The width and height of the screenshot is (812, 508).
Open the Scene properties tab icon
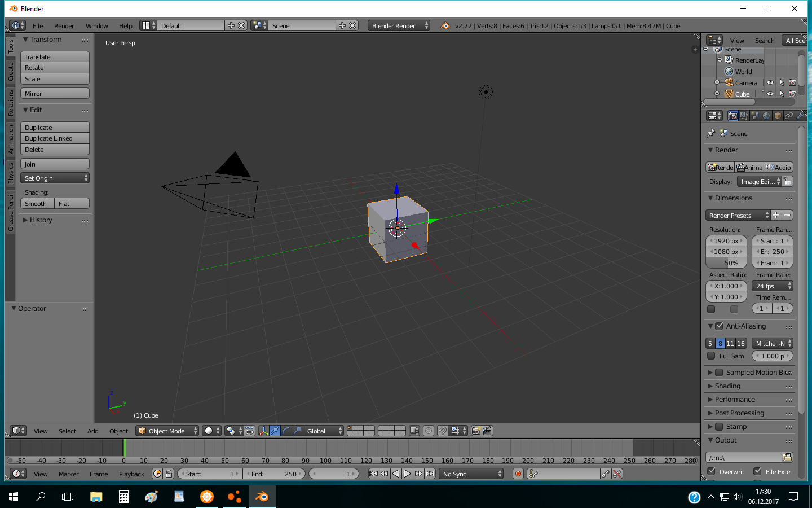pos(755,116)
